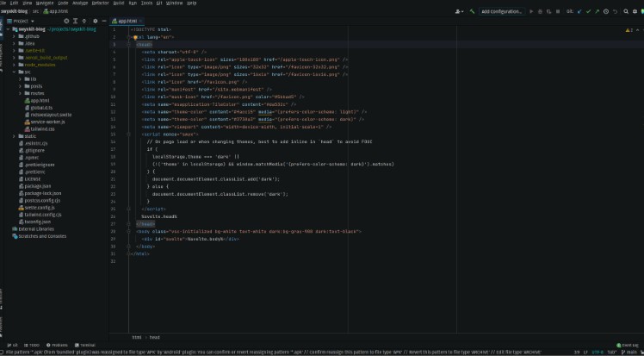Open the TODO tool window button
Viewport: 644px width, 356px height.
32,346
